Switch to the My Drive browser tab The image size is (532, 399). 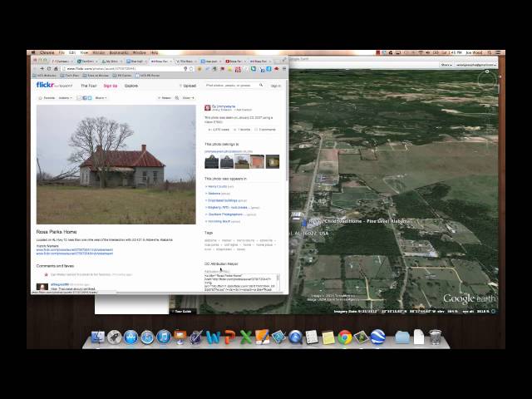(111, 61)
